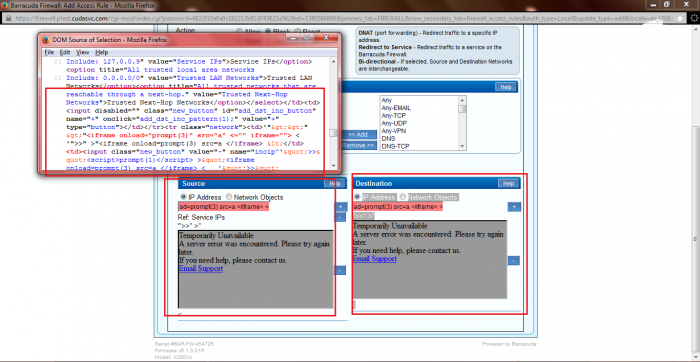Open the File menu in DOM Source window
700x362 pixels.
coord(49,52)
